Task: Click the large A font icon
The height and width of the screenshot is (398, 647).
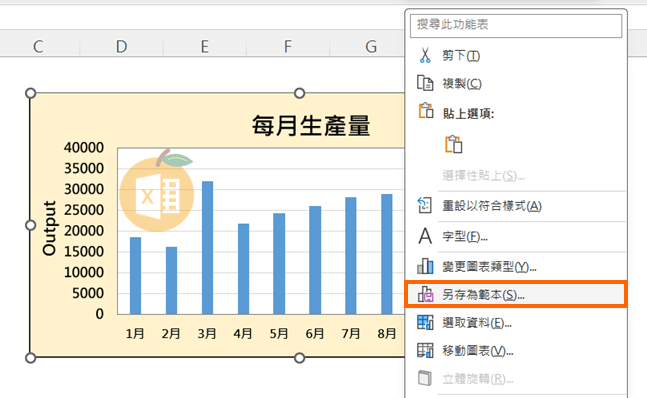Action: pos(425,236)
